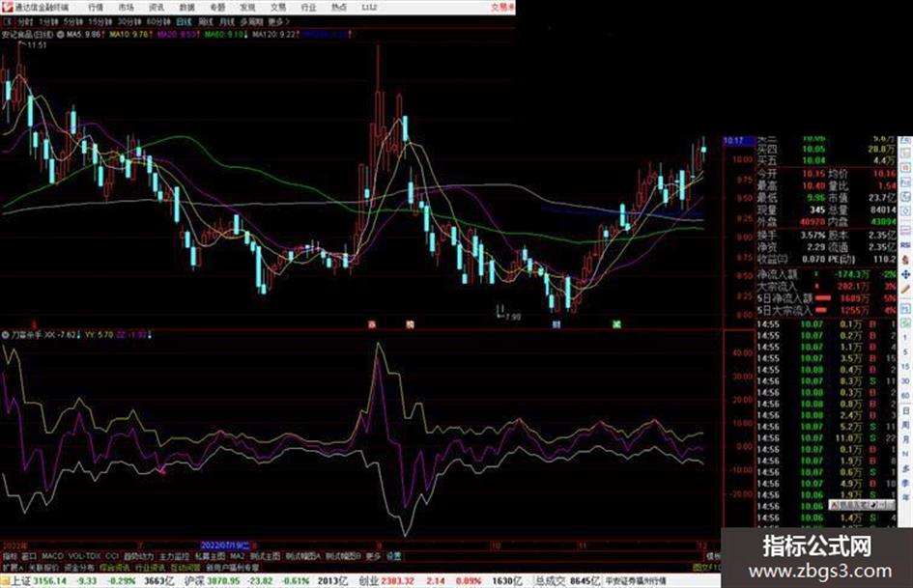913x588 pixels.
Task: Switch the sub-chart to the MACD indicator
Action: coord(52,556)
